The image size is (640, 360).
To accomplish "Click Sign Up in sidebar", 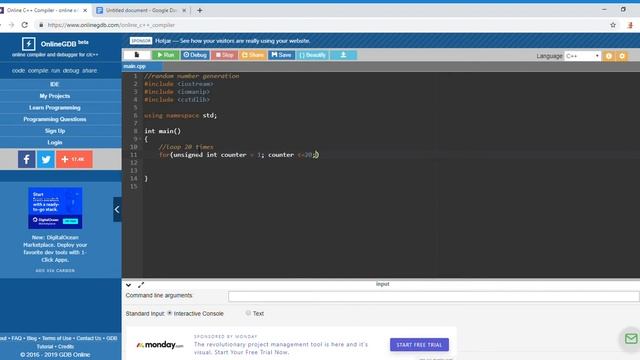I will [x=55, y=131].
